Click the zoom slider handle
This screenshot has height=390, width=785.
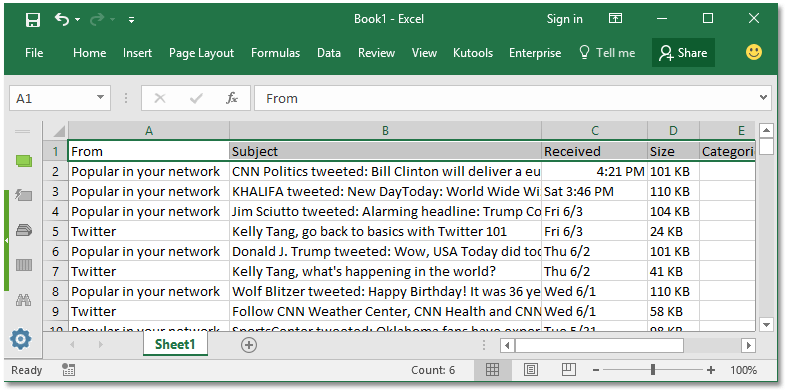pos(653,370)
